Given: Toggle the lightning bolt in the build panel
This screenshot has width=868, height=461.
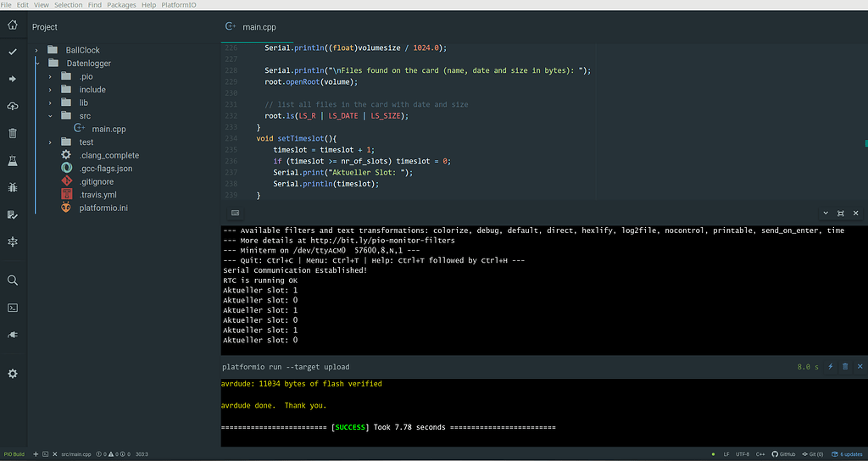Looking at the screenshot, I should coord(830,367).
